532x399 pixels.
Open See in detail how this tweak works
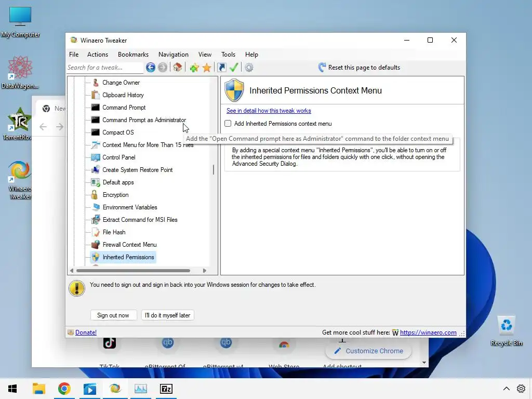pyautogui.click(x=269, y=111)
